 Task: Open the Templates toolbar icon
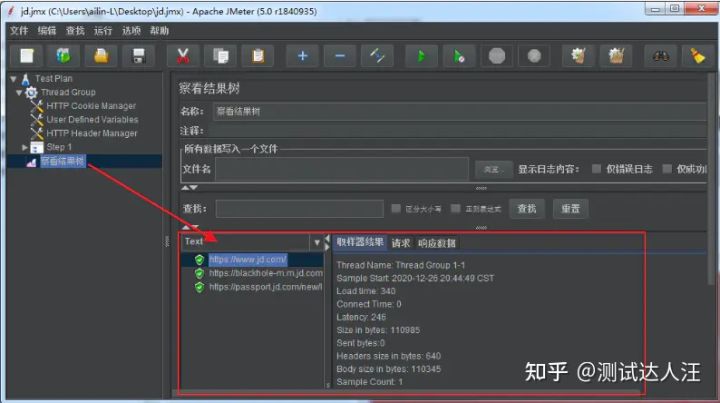64,56
